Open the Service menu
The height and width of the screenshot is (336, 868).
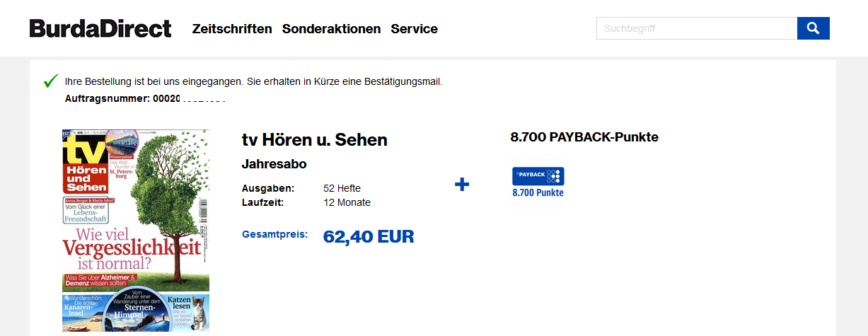click(x=414, y=29)
